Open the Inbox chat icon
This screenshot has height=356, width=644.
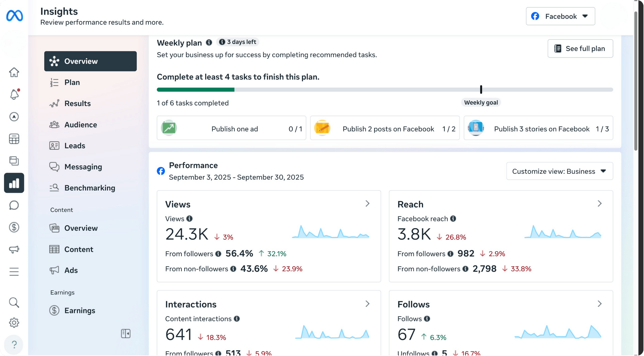14,205
